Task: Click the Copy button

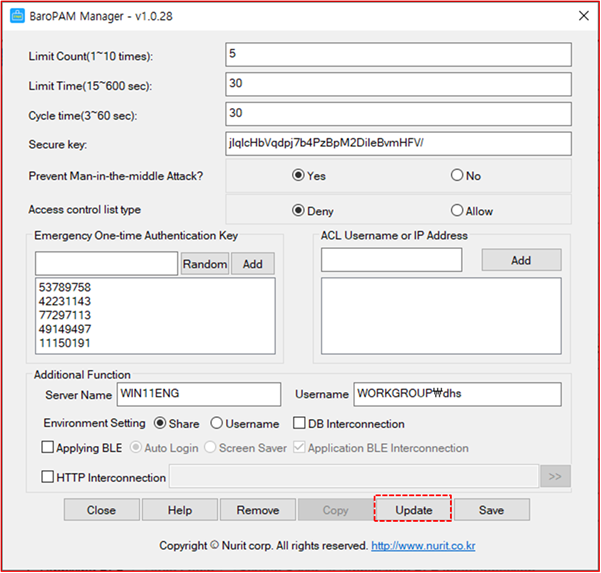Action: point(336,510)
